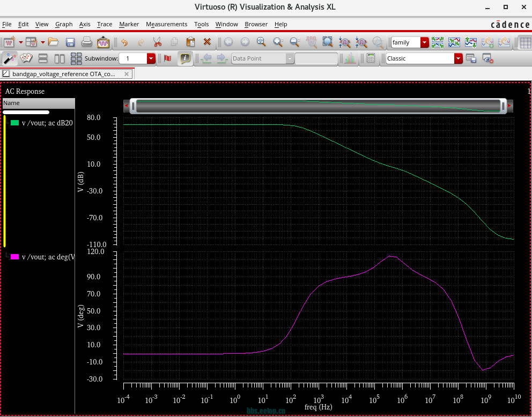Open the Marker menu
Screen dimensions: 532x417
click(x=129, y=24)
